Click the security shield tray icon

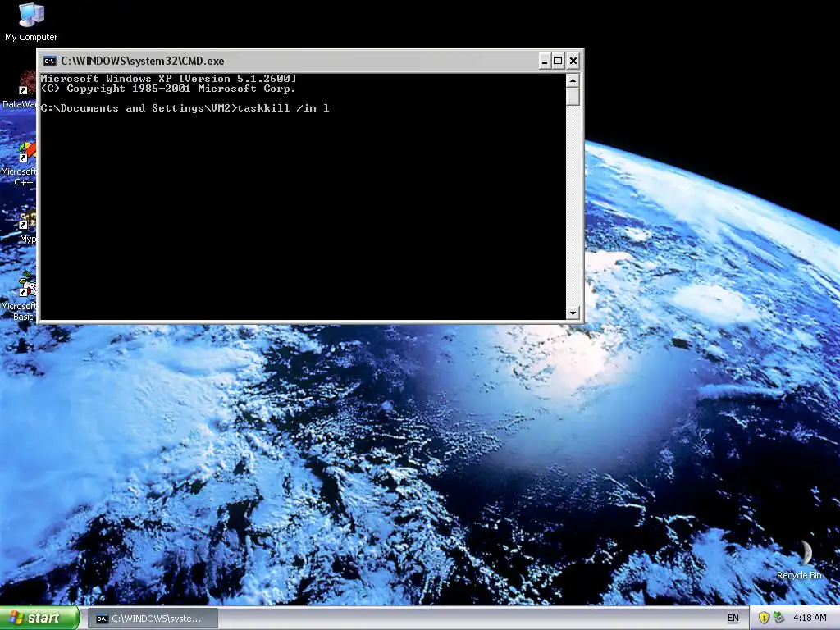pyautogui.click(x=764, y=619)
